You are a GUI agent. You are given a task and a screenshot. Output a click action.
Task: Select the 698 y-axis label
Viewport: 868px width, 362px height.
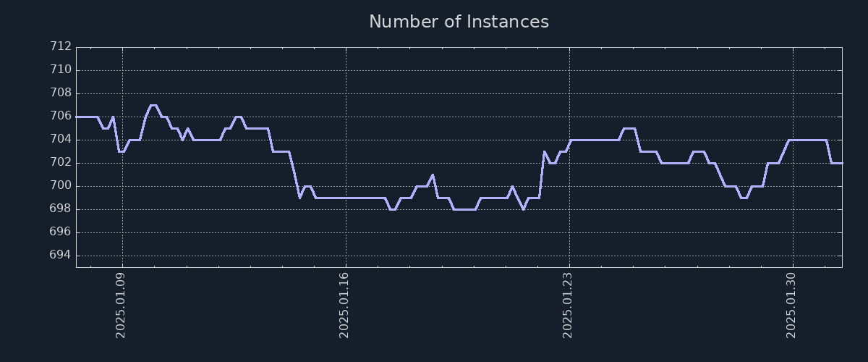(61, 209)
